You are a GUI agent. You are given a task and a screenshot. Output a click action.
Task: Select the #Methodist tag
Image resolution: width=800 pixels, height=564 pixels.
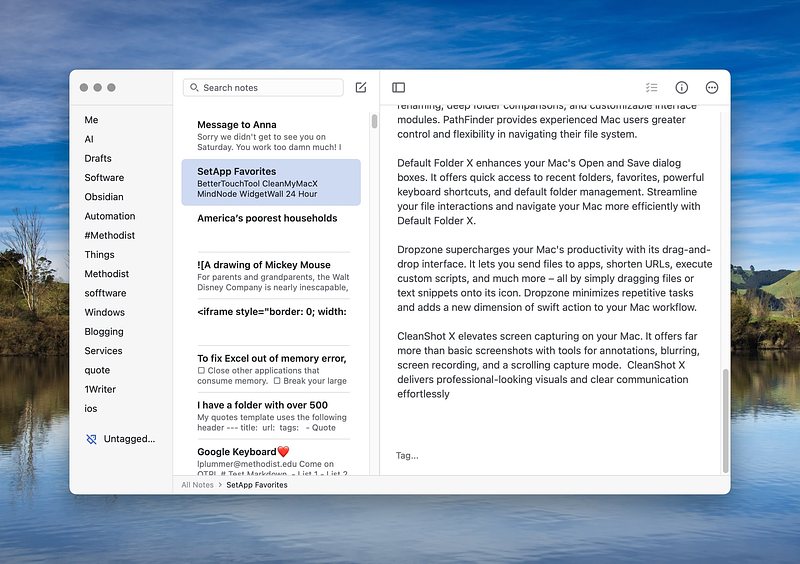tap(110, 235)
